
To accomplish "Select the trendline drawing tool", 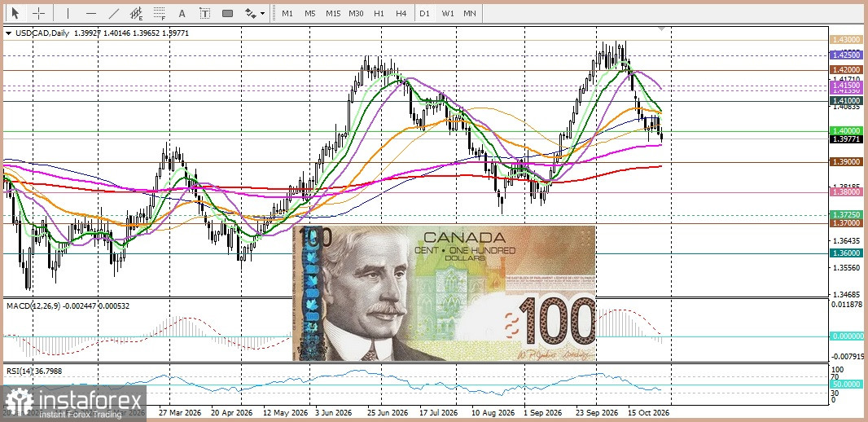I will pyautogui.click(x=114, y=13).
